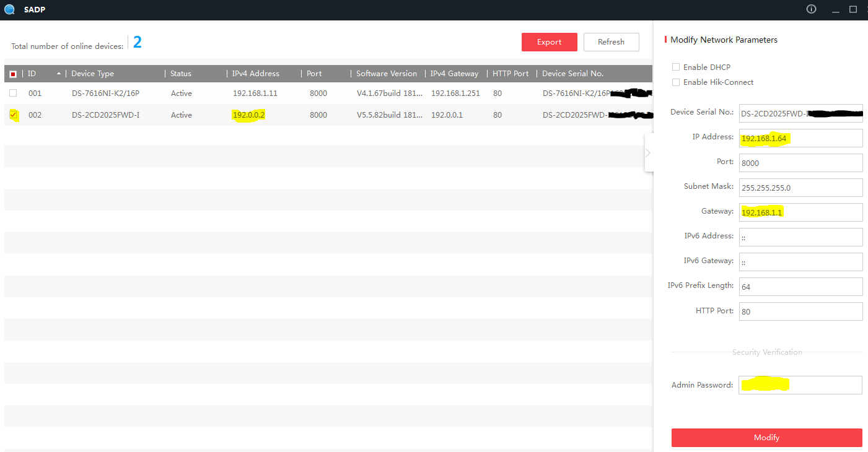The image size is (868, 452).
Task: Click the Refresh button
Action: point(611,42)
